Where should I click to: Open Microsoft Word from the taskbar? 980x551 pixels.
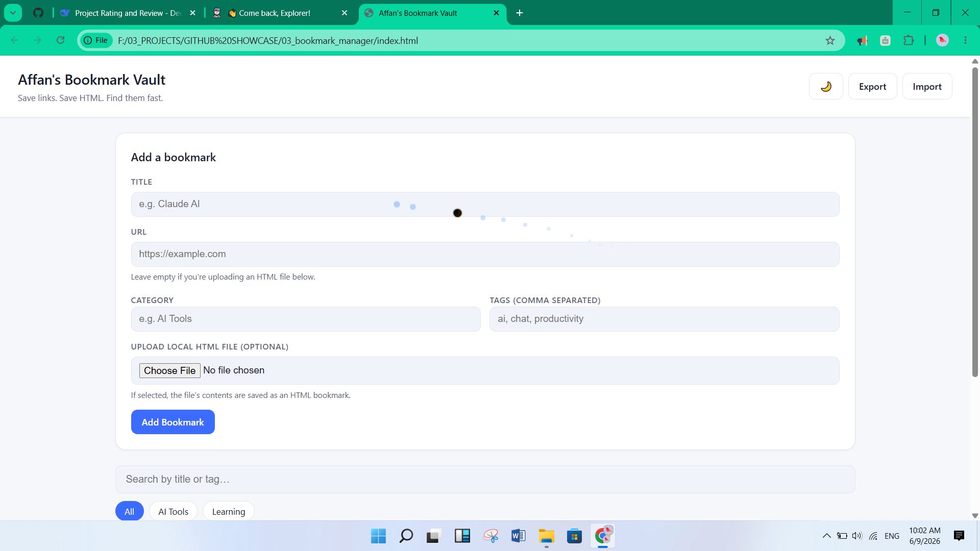click(518, 536)
